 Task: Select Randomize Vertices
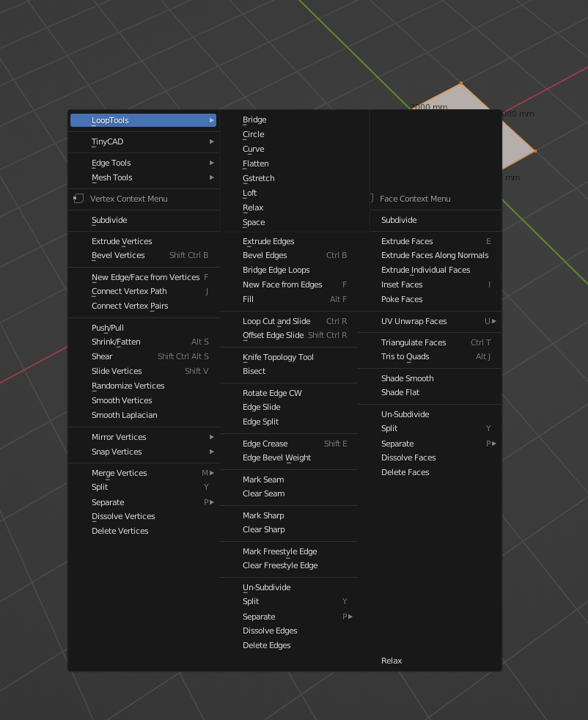pyautogui.click(x=143, y=386)
